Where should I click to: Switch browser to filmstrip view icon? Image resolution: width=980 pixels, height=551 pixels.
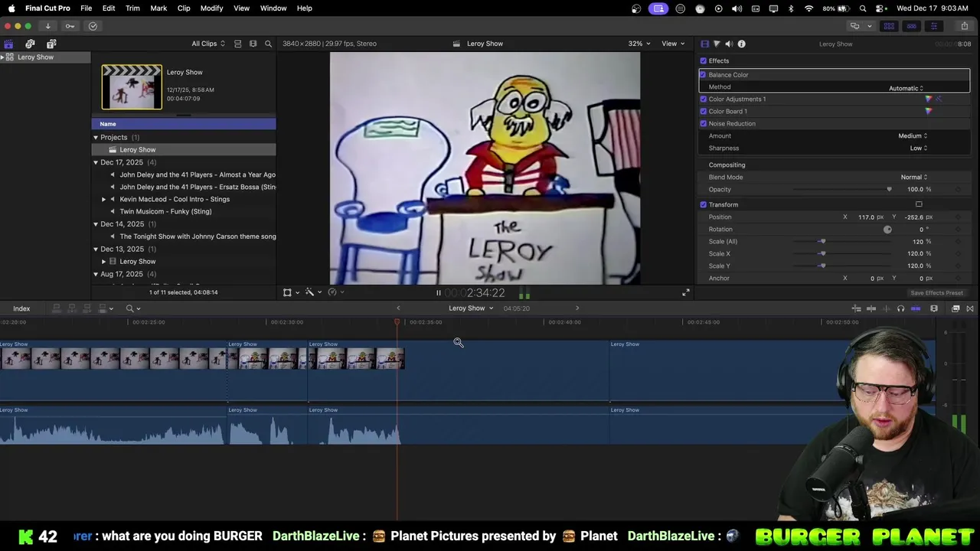coord(253,44)
